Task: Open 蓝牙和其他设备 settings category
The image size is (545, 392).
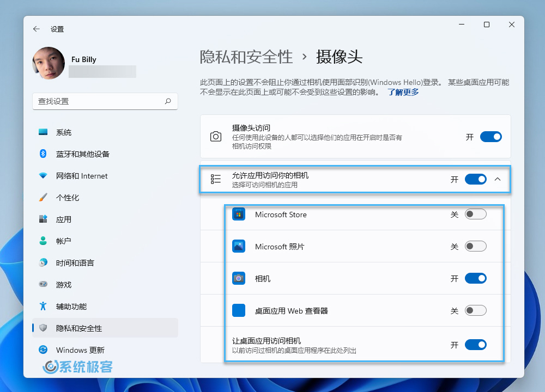Action: [x=105, y=154]
